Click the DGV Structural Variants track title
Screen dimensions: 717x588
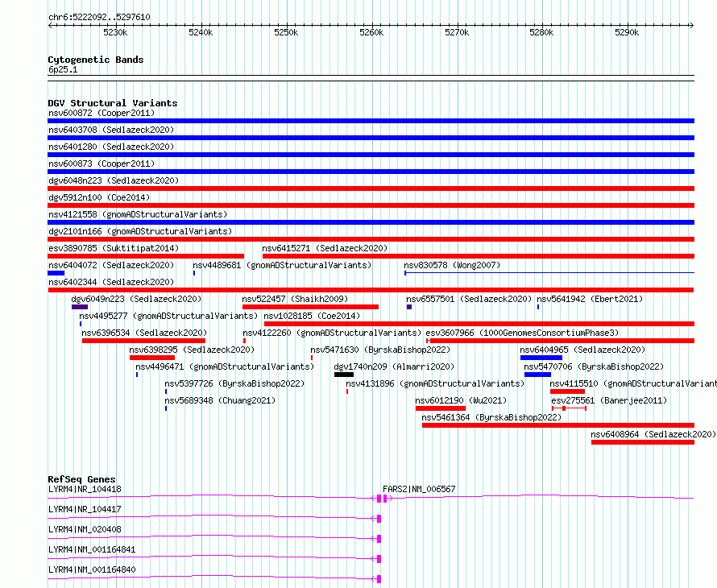(113, 103)
